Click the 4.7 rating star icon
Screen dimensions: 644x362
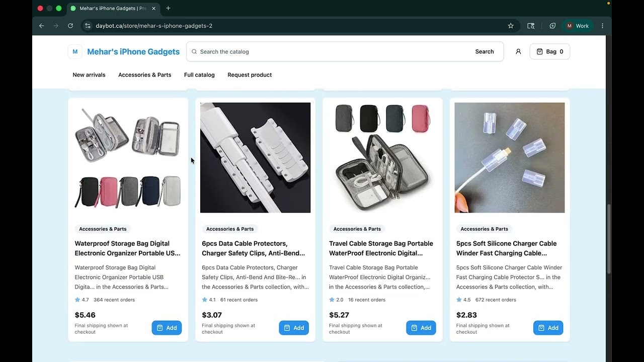pos(77,300)
